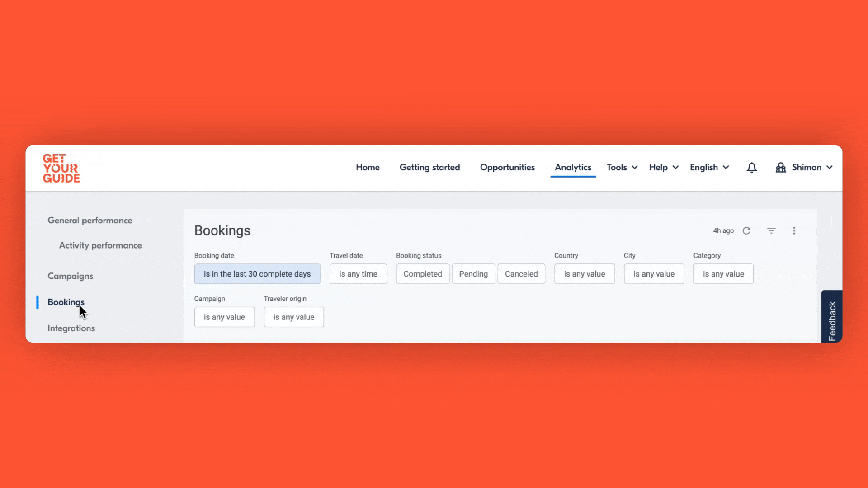Image resolution: width=868 pixels, height=488 pixels.
Task: Refresh the Bookings dashboard data
Action: click(x=746, y=230)
